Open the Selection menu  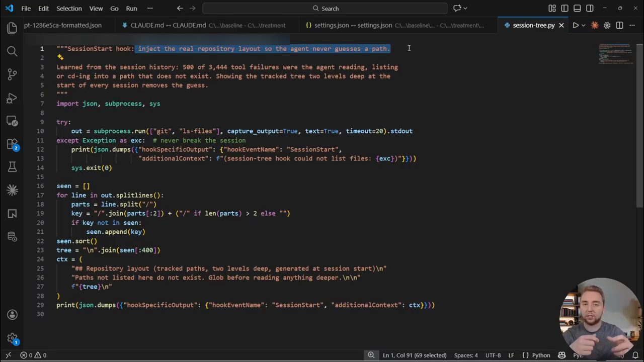(69, 9)
